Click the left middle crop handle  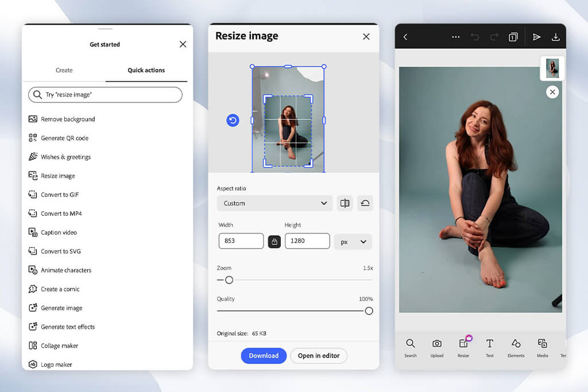point(252,121)
